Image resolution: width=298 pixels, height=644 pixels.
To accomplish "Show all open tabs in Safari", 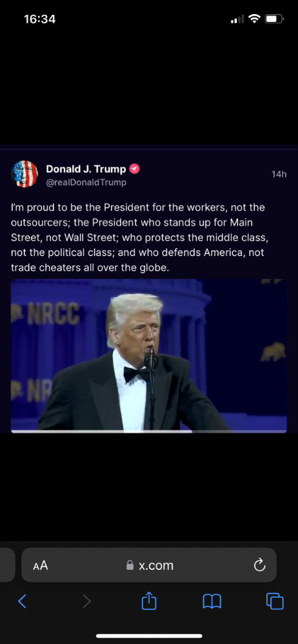I will 275,601.
